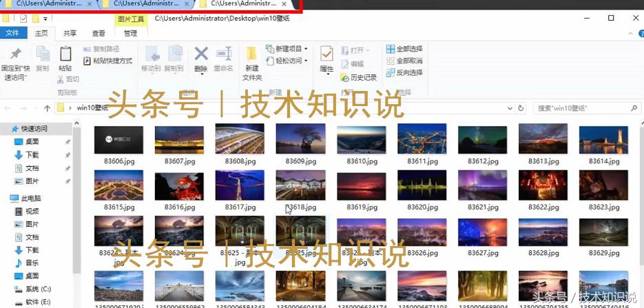This screenshot has width=644, height=308.
Task: Click the Up arrow navigation button
Action: [48, 108]
